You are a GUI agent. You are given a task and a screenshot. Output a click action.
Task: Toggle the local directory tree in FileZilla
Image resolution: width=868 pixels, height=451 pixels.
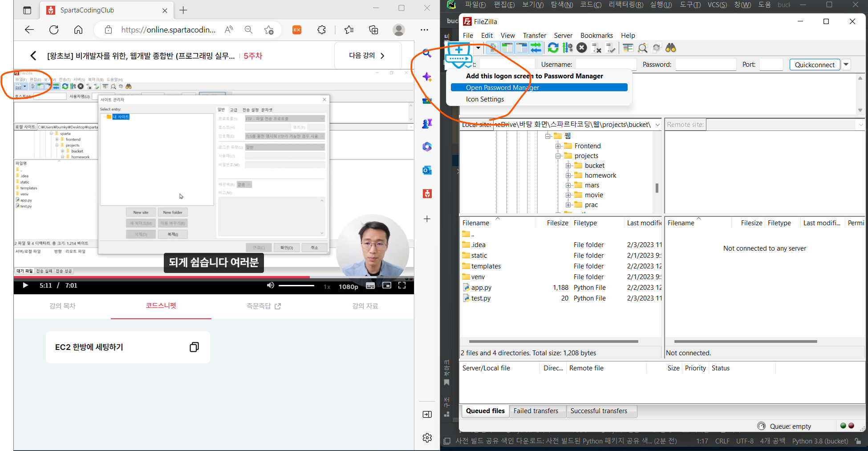[x=507, y=48]
